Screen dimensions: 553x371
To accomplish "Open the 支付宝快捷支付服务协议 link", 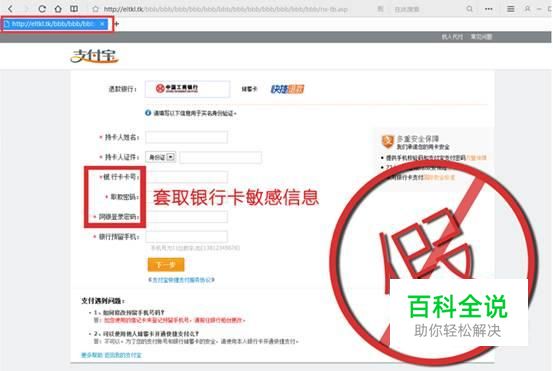I will [181, 280].
